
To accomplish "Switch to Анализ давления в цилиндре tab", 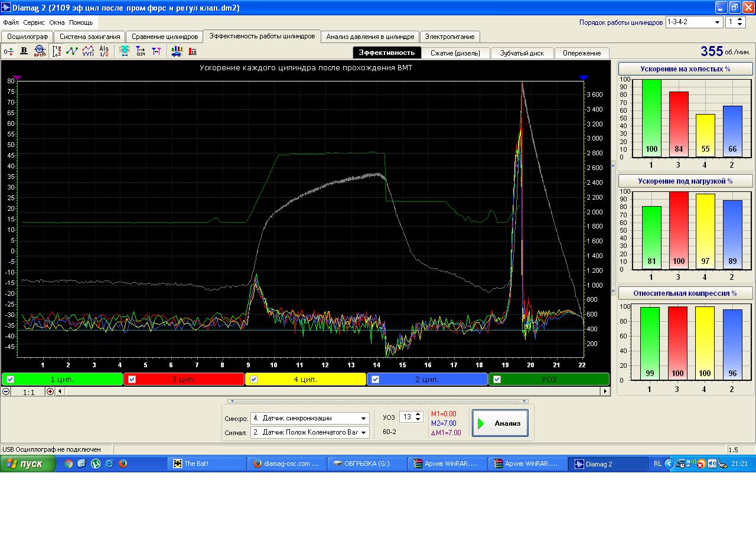I will (x=370, y=37).
